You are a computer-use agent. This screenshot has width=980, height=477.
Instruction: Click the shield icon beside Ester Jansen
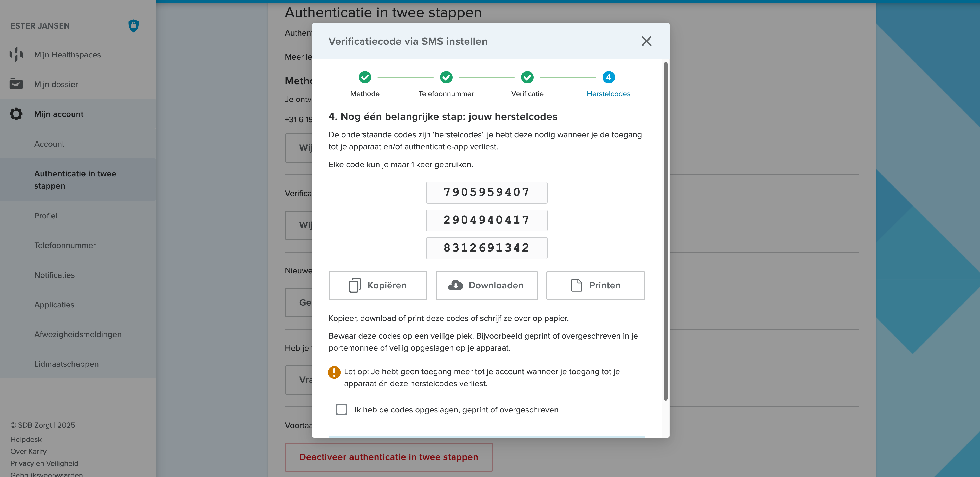[134, 25]
